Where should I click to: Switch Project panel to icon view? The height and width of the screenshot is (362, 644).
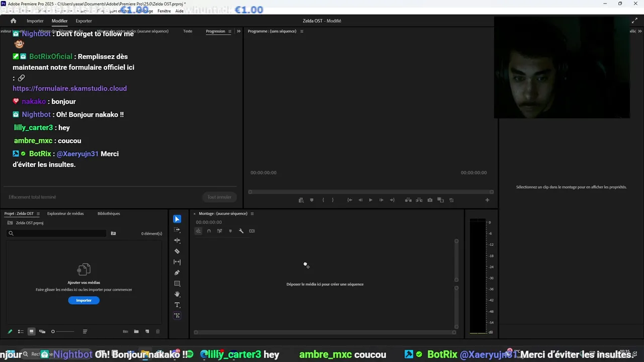[x=31, y=331]
